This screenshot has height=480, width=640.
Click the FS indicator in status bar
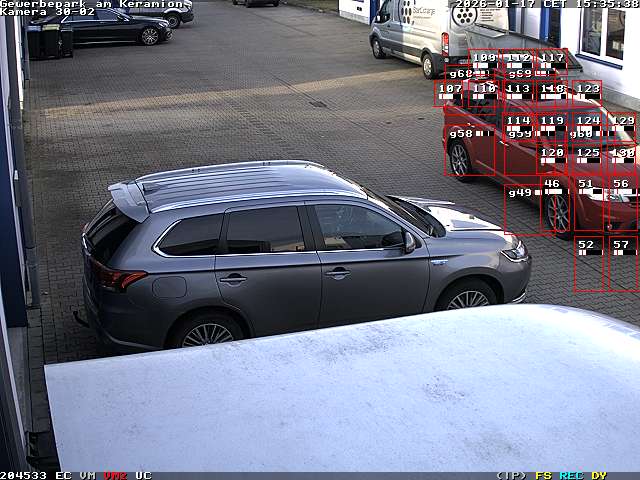point(543,475)
